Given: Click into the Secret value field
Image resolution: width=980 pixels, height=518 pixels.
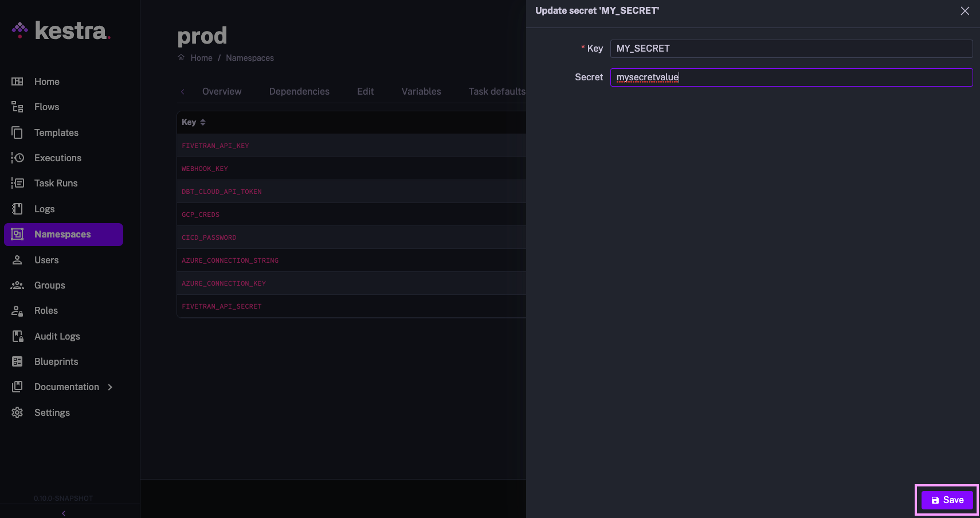Looking at the screenshot, I should [791, 77].
